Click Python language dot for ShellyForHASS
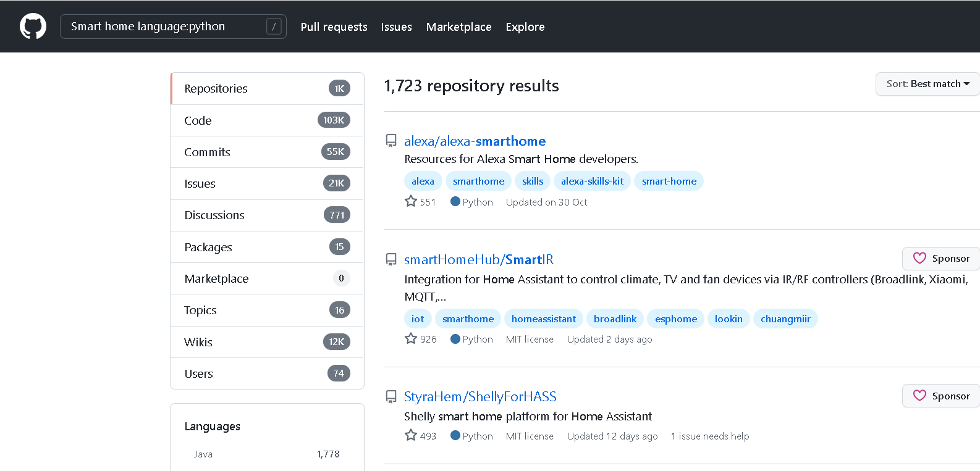Viewport: 980px width, 471px height. pos(455,435)
